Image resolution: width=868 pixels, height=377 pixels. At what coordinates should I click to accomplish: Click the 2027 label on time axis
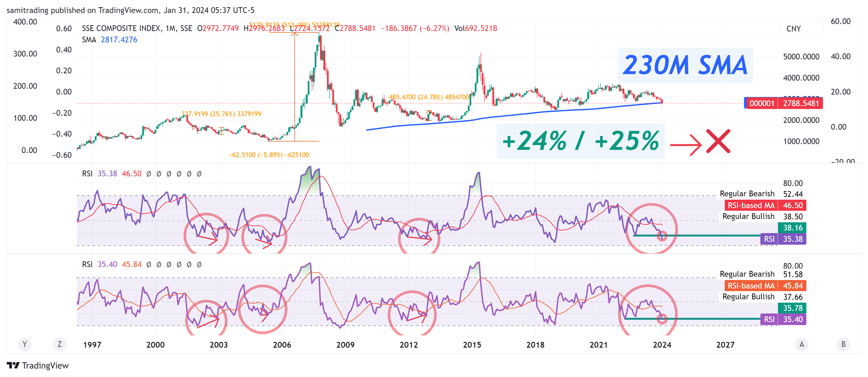[x=725, y=345]
